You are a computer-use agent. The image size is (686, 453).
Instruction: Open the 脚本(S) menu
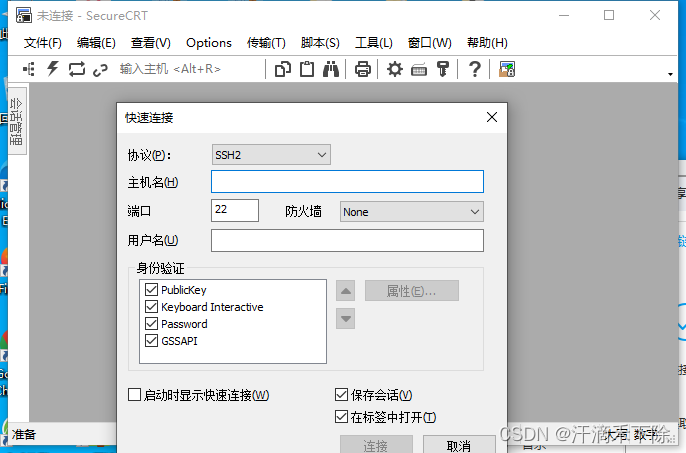(320, 43)
